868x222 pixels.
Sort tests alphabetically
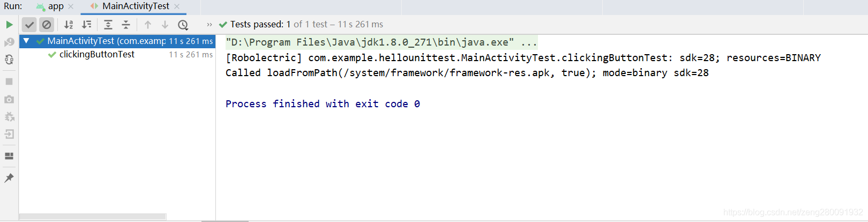click(69, 25)
